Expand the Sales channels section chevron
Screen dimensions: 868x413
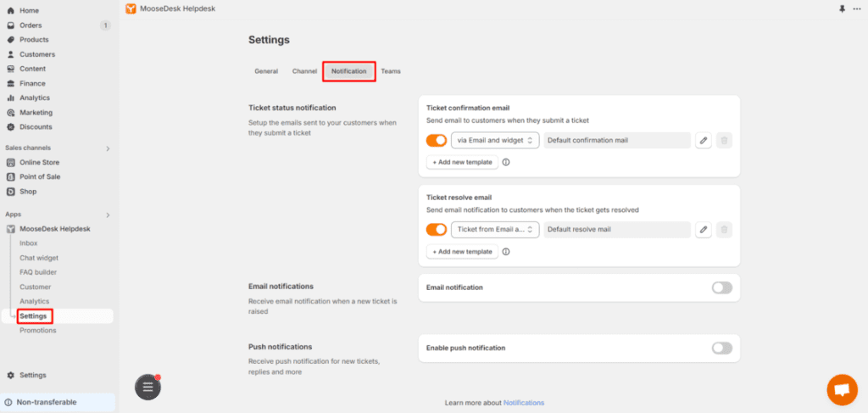108,148
